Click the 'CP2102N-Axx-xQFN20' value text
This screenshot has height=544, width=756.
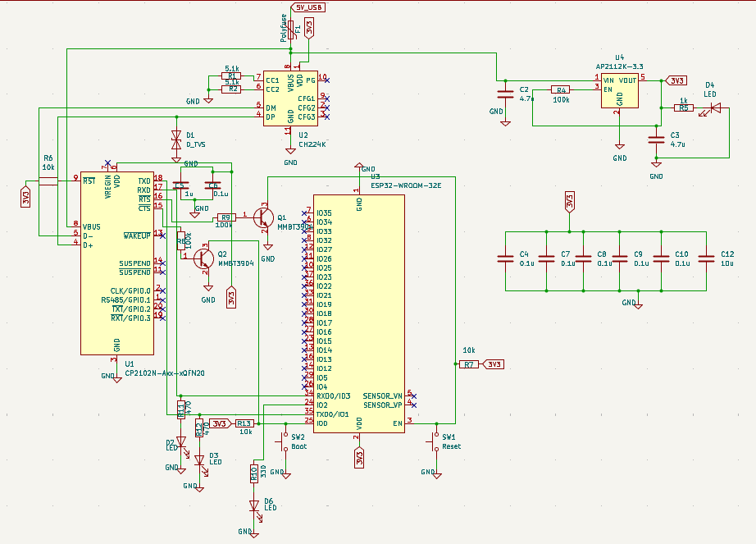tap(165, 373)
